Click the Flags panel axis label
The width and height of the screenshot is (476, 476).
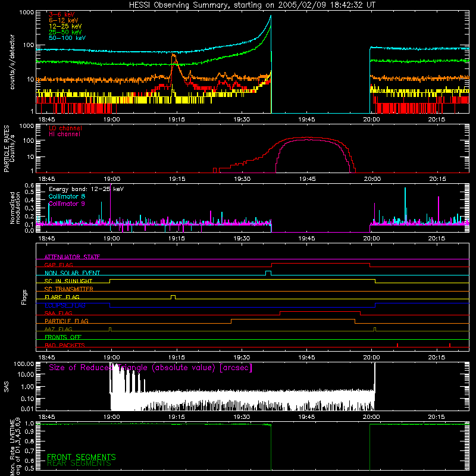pyautogui.click(x=24, y=297)
